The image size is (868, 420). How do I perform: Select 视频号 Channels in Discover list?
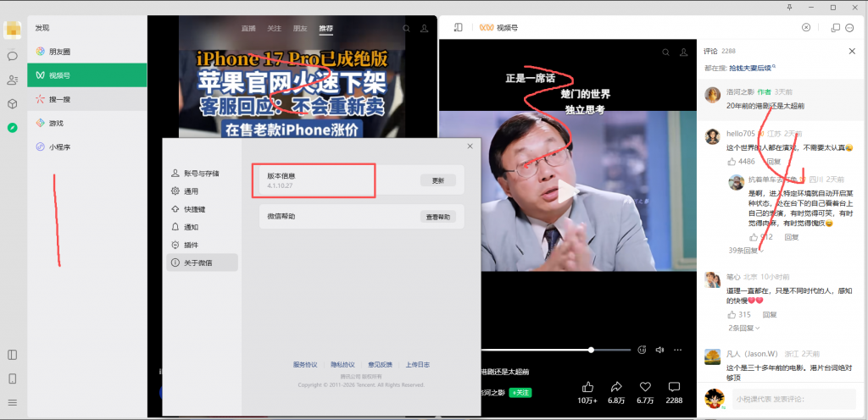click(x=87, y=75)
